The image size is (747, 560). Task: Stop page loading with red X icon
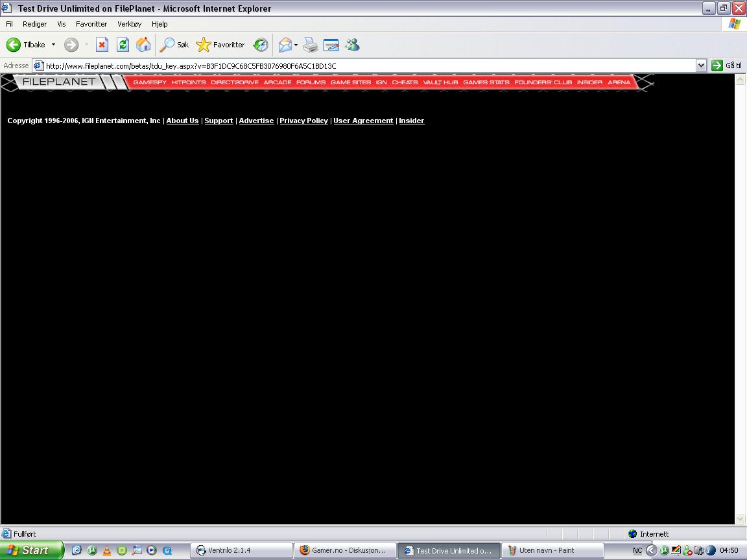(102, 45)
